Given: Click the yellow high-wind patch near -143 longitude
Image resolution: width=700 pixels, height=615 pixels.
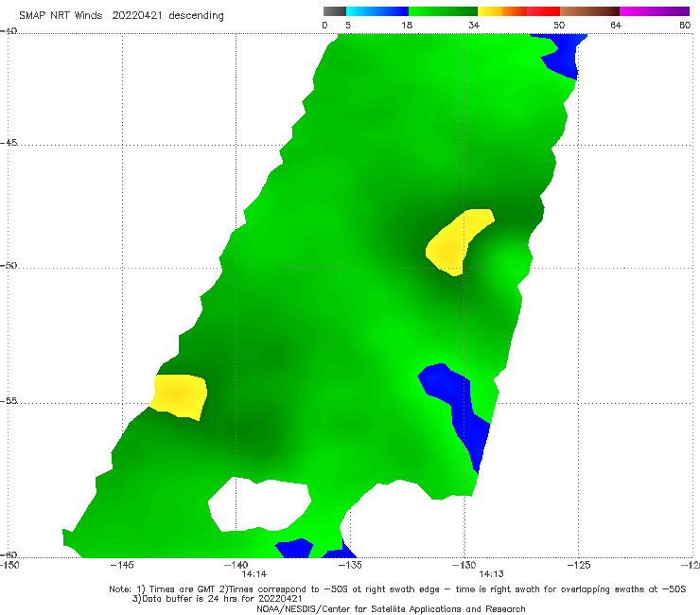Looking at the screenshot, I should point(179,396).
